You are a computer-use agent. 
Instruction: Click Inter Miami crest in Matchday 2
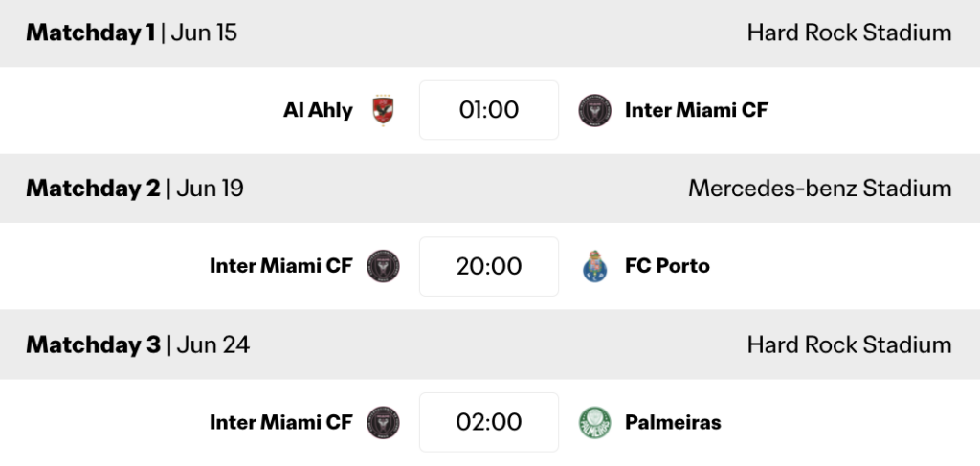click(383, 266)
